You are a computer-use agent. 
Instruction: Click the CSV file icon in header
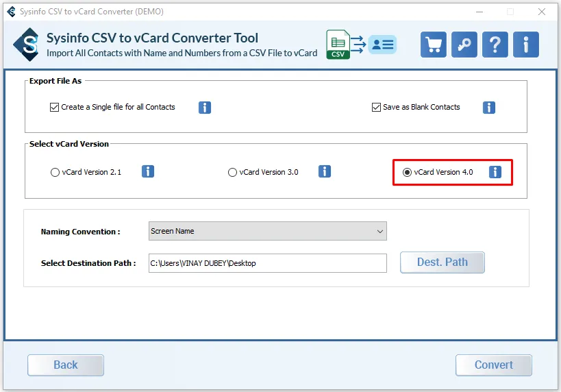pos(338,45)
